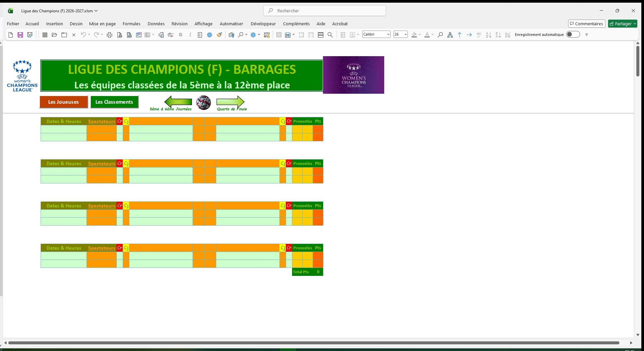Click the Les Classements button
644x351 pixels.
[114, 102]
